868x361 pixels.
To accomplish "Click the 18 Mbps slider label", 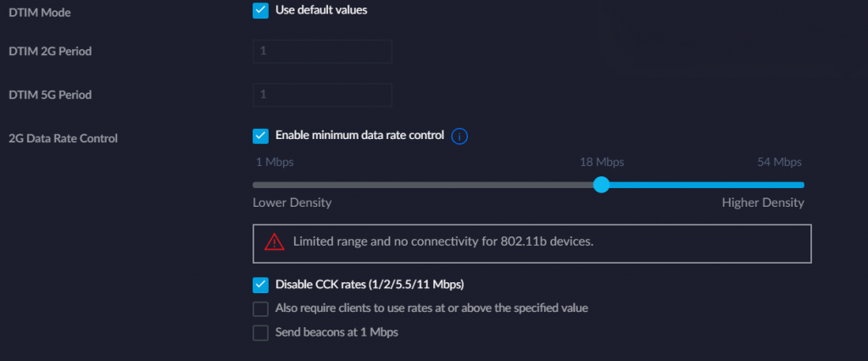I will pyautogui.click(x=601, y=162).
